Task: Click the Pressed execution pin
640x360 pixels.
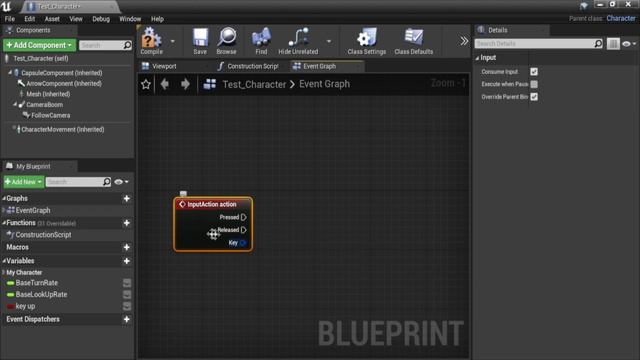Action: [244, 217]
